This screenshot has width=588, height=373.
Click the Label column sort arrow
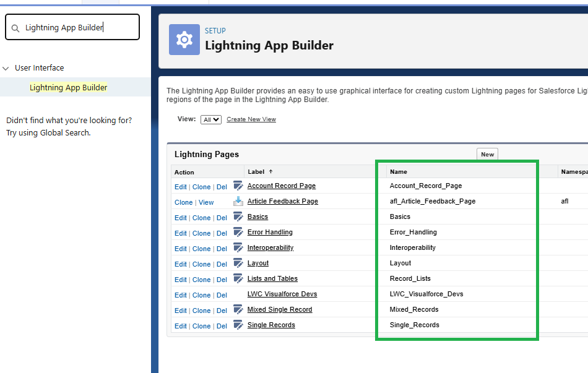point(270,172)
